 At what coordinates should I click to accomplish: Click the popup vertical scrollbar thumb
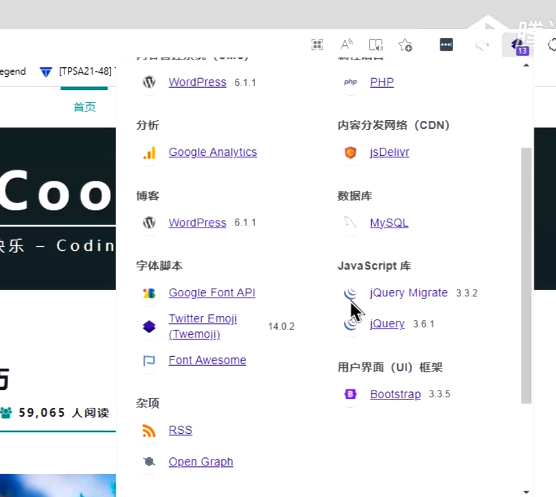[526, 275]
